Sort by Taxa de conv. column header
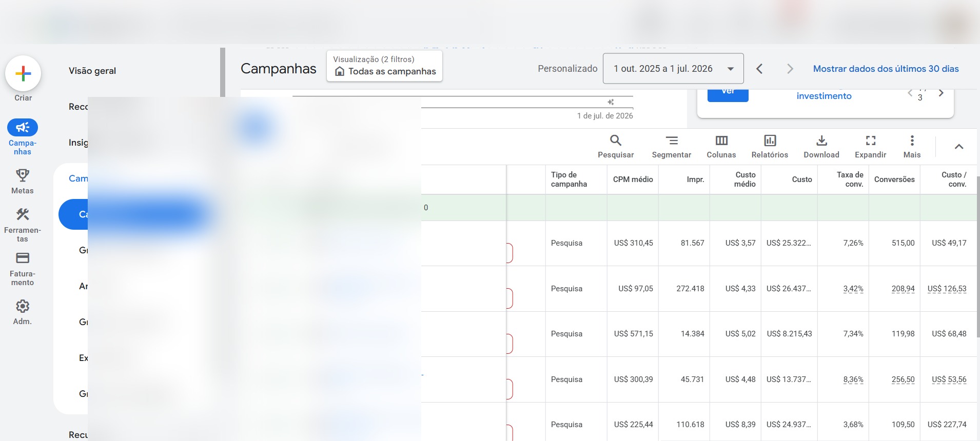 tap(850, 179)
